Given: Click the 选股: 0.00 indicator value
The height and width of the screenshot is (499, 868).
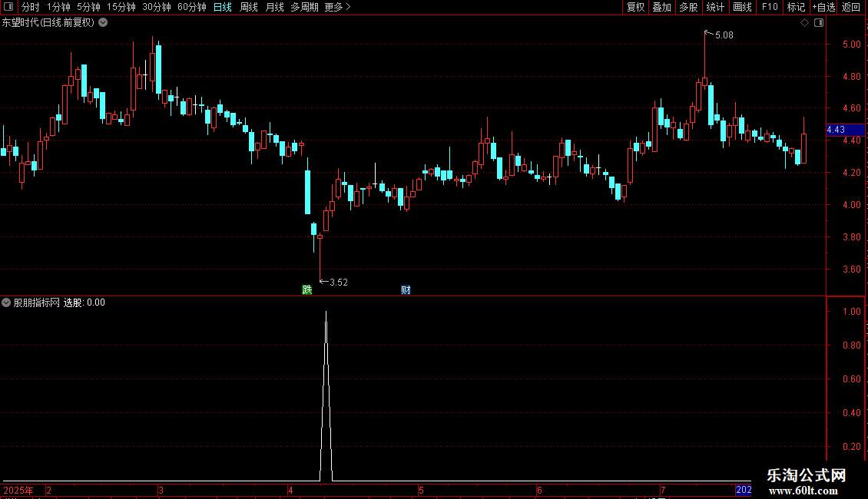Looking at the screenshot, I should tap(84, 302).
